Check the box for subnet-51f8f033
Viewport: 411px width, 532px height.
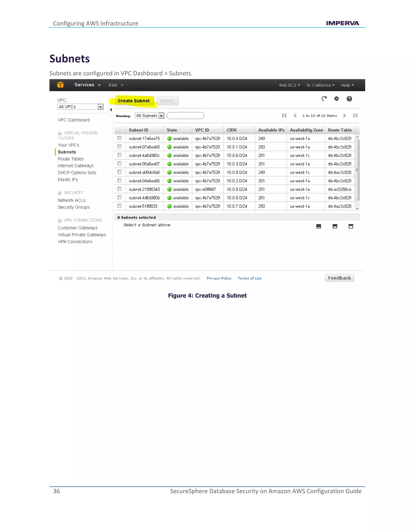(119, 206)
